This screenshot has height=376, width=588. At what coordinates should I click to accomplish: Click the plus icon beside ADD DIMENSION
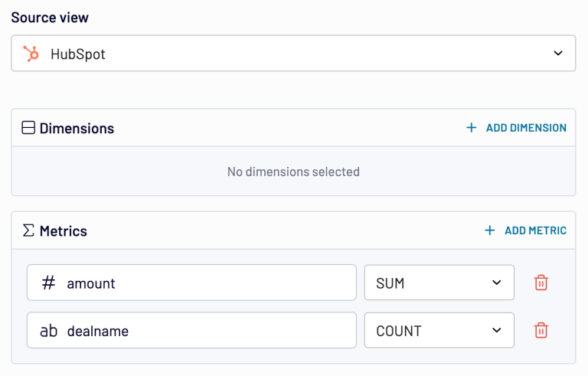(x=472, y=128)
